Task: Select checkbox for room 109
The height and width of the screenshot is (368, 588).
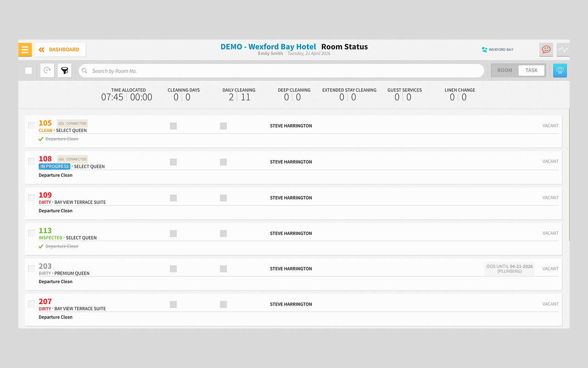Action: point(32,198)
